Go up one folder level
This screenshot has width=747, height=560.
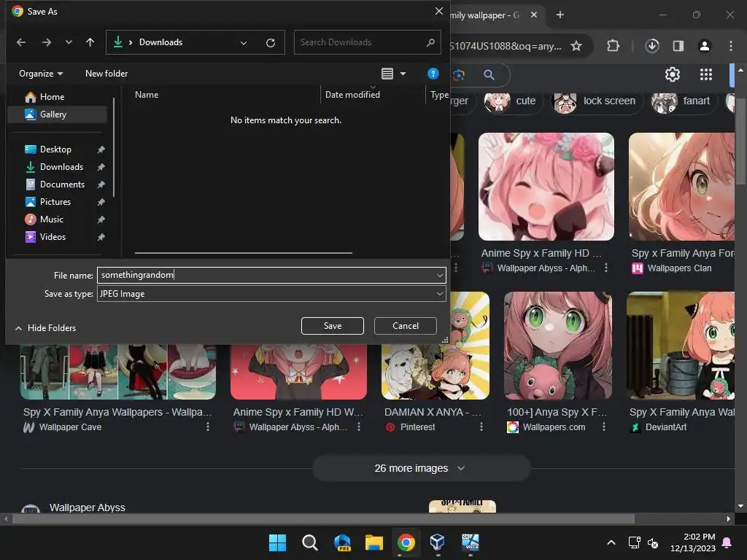coord(90,42)
